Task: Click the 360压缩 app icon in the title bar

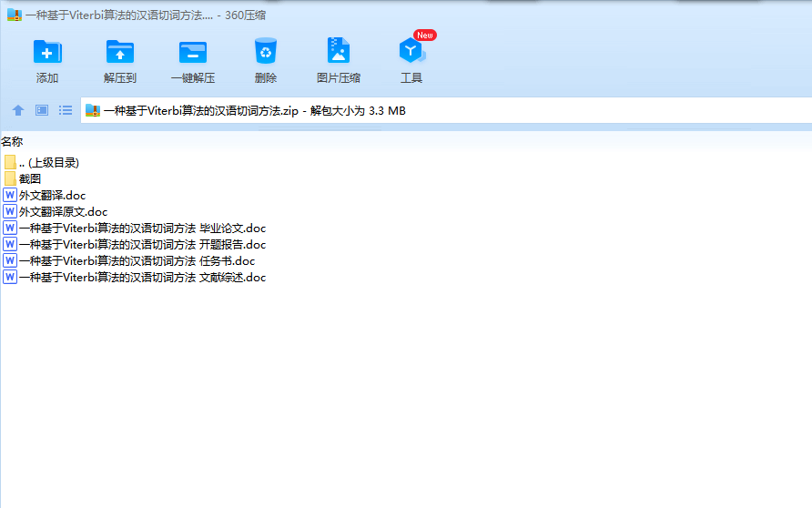Action: pyautogui.click(x=15, y=15)
